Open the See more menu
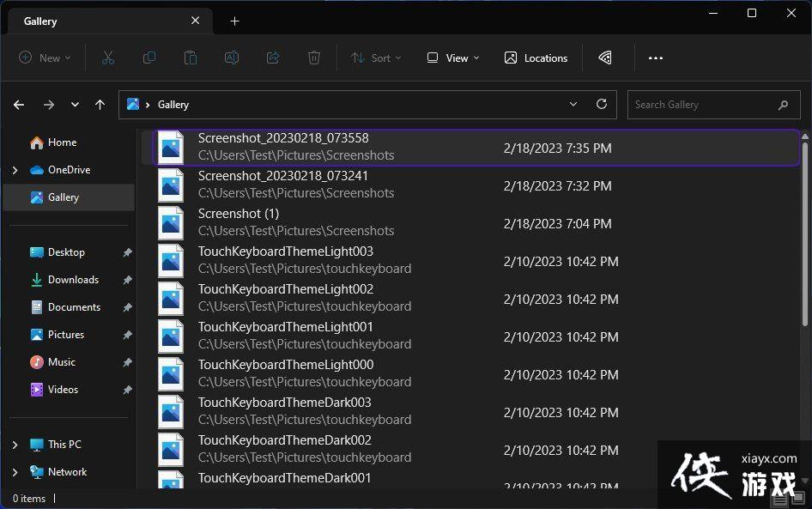Viewport: 812px width, 509px height. coord(656,58)
